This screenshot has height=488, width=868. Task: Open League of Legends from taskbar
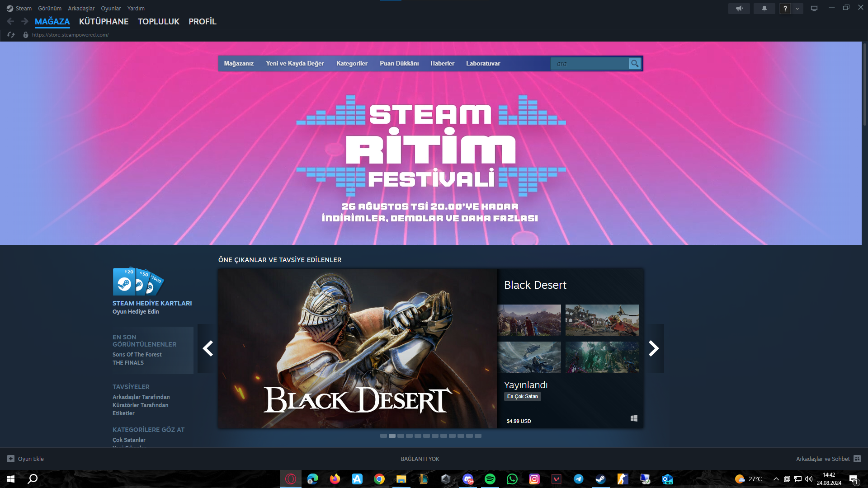click(424, 479)
